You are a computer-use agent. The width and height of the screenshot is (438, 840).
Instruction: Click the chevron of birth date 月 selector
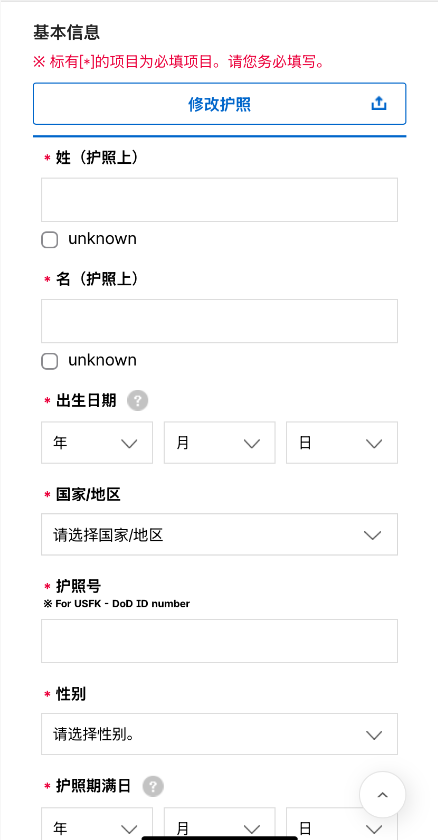pos(251,443)
